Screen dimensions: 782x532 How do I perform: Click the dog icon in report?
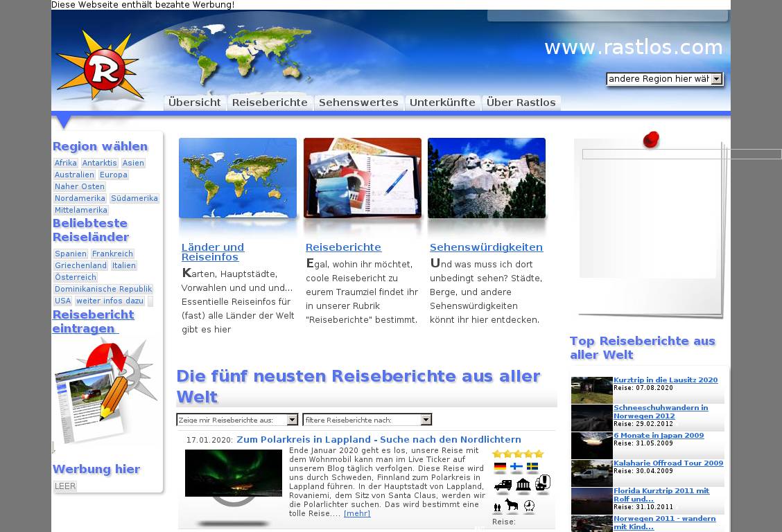tap(512, 506)
